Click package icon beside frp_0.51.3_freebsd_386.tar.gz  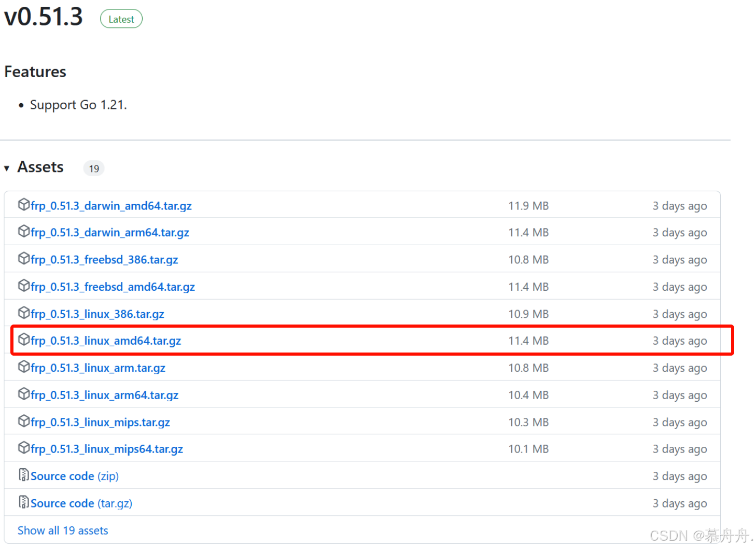point(24,258)
